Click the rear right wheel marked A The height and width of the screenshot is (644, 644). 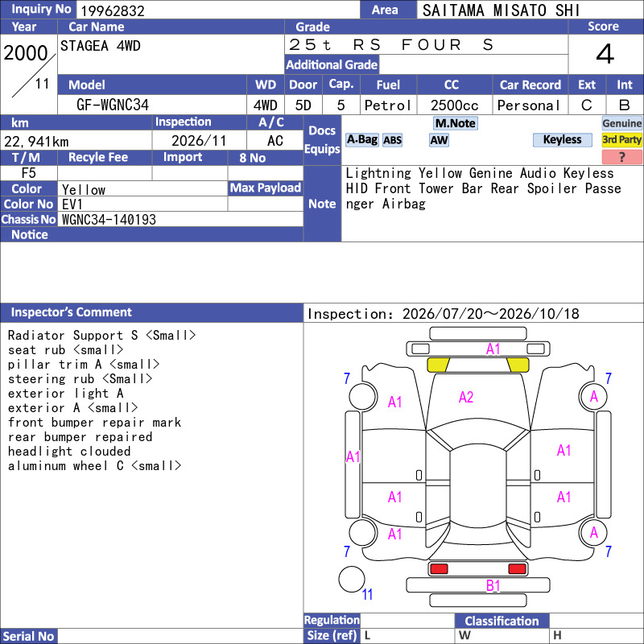tap(593, 533)
